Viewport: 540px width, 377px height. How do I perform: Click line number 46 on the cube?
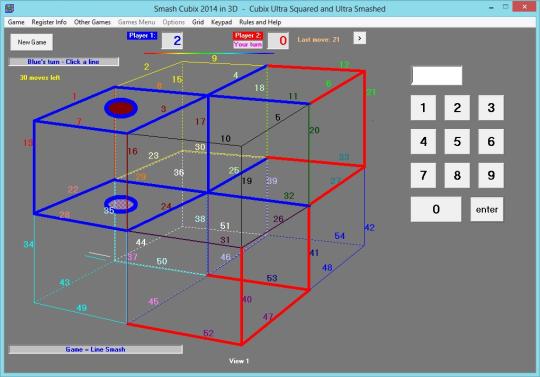(x=226, y=256)
